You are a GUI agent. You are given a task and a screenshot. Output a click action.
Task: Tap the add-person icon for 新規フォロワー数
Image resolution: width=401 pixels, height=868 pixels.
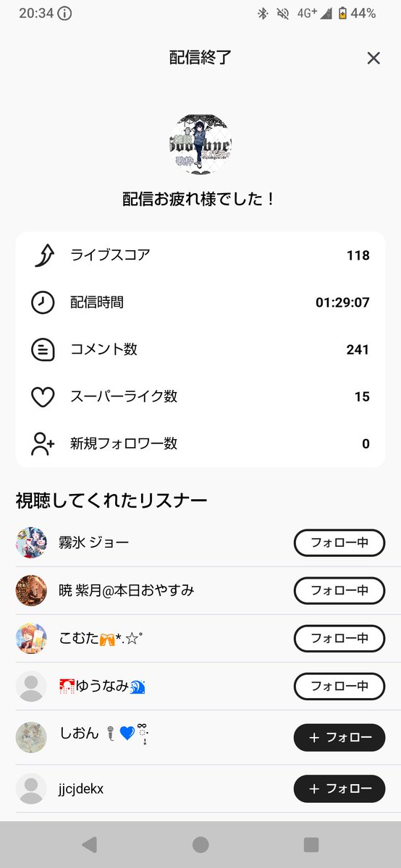click(43, 443)
